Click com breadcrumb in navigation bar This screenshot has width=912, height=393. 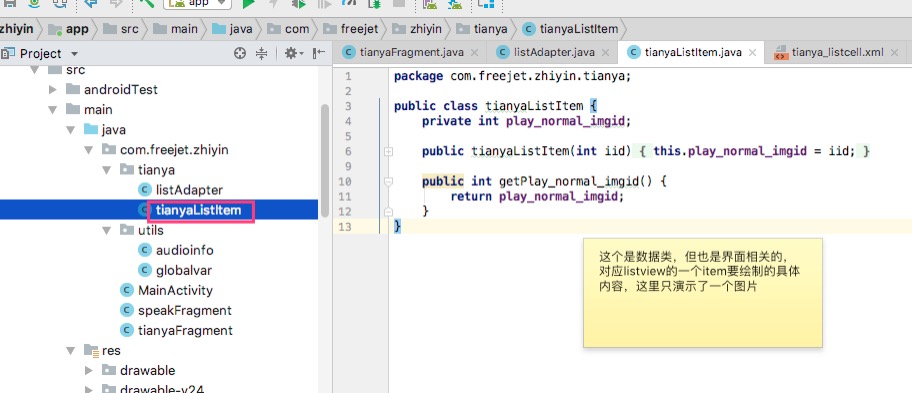(289, 28)
